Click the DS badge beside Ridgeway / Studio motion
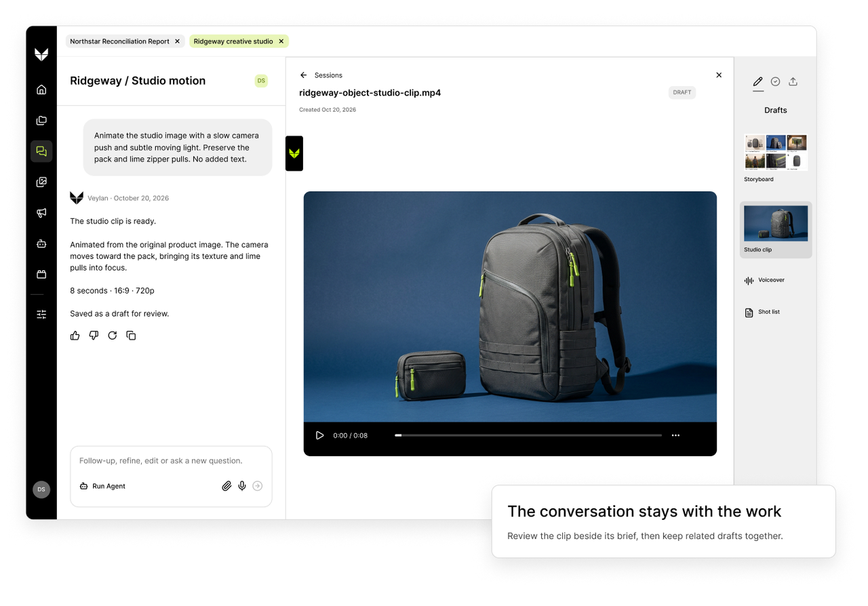868x606 pixels. [x=261, y=81]
